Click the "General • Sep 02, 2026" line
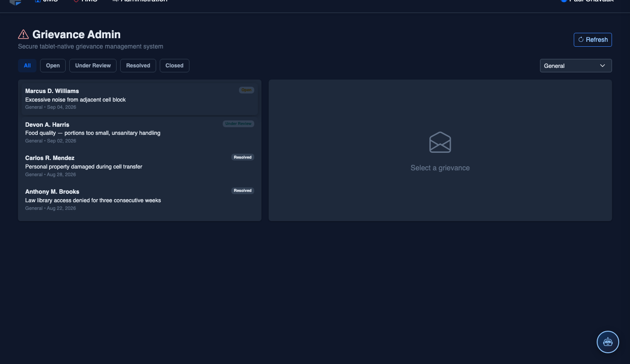 pyautogui.click(x=51, y=141)
